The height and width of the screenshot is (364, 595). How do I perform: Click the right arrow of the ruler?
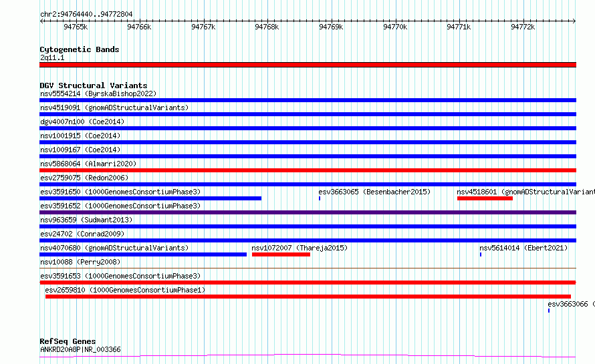coord(574,21)
